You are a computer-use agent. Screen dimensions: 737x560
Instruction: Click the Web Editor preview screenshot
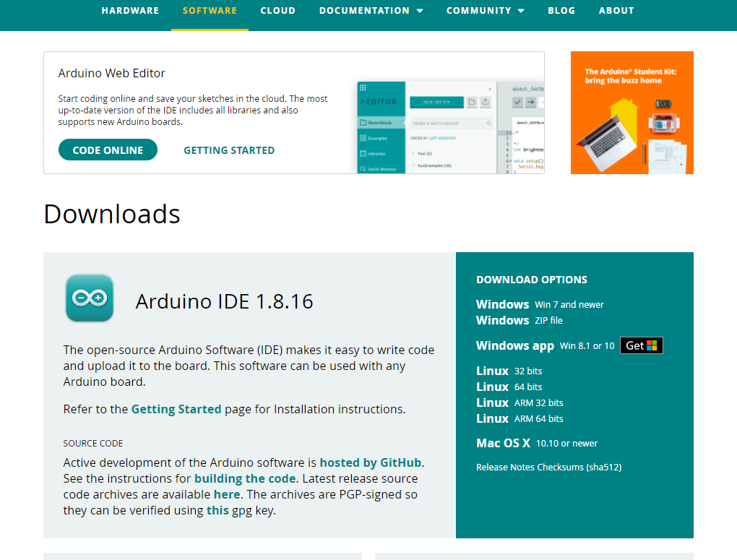pyautogui.click(x=451, y=127)
